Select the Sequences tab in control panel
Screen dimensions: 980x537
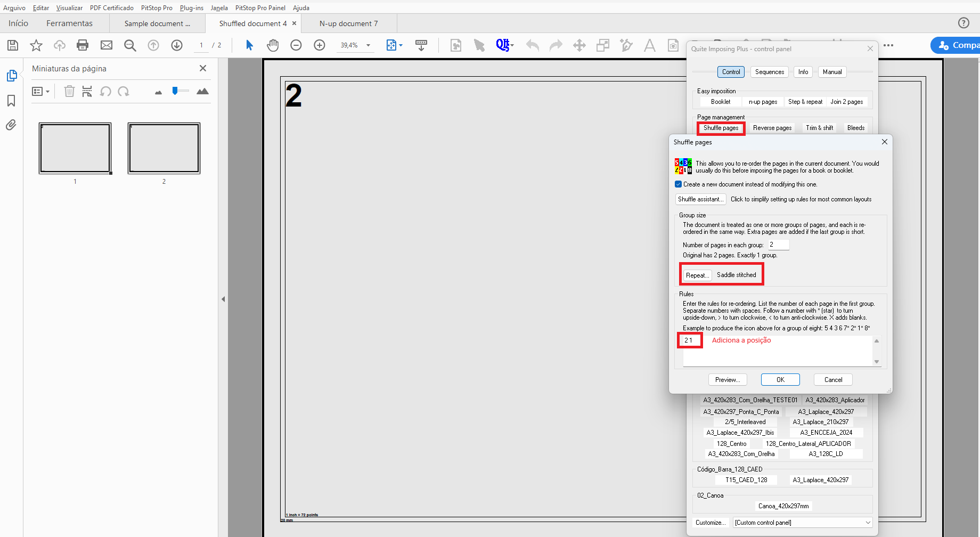pos(770,72)
